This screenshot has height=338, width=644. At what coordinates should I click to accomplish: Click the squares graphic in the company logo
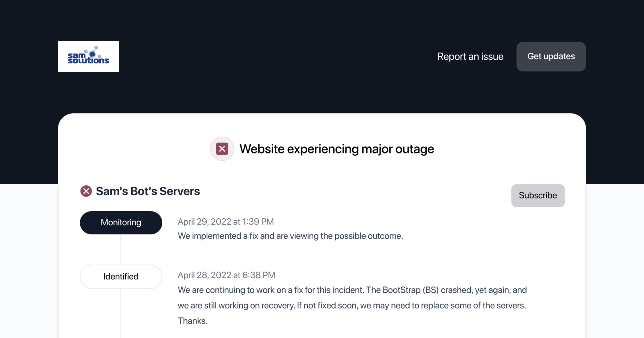click(x=94, y=52)
